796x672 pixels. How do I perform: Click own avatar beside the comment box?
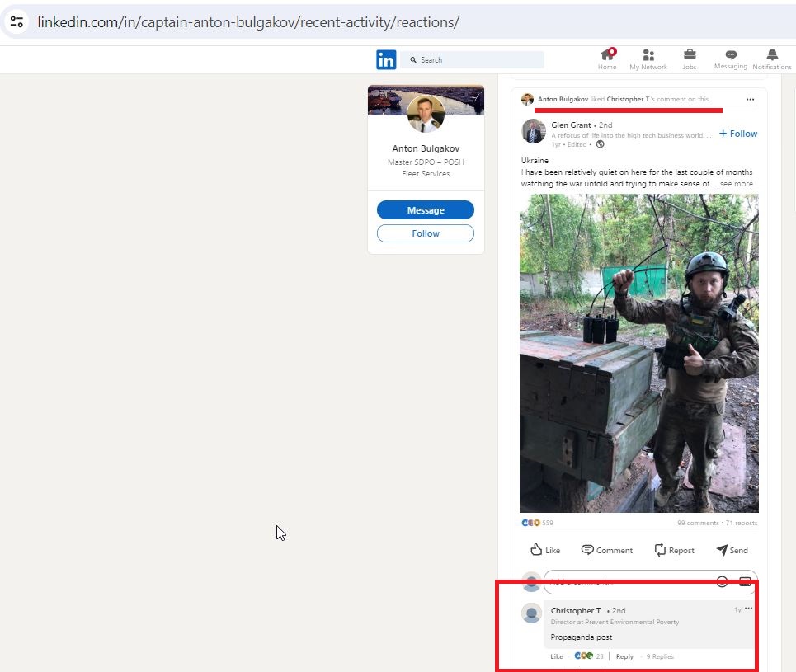pos(531,581)
